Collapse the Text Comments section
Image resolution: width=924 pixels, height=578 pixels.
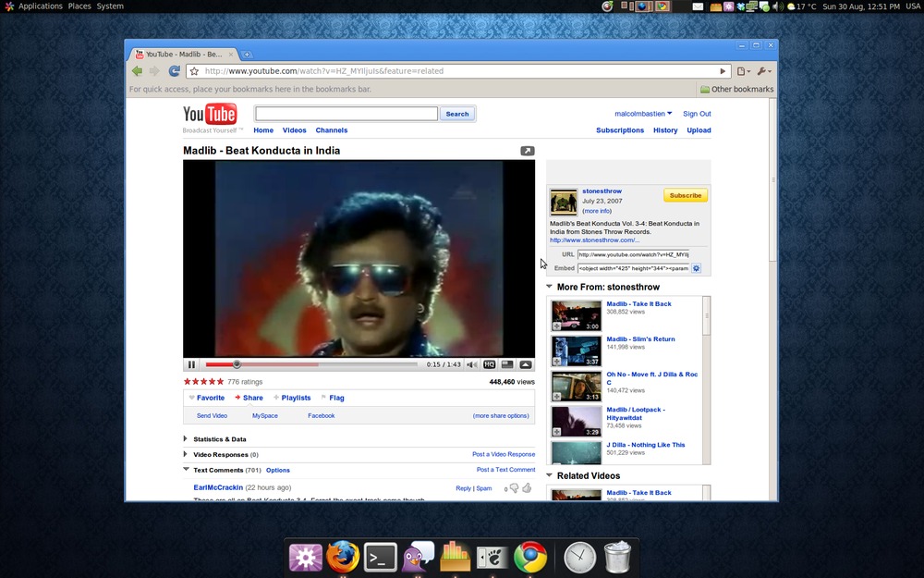186,470
